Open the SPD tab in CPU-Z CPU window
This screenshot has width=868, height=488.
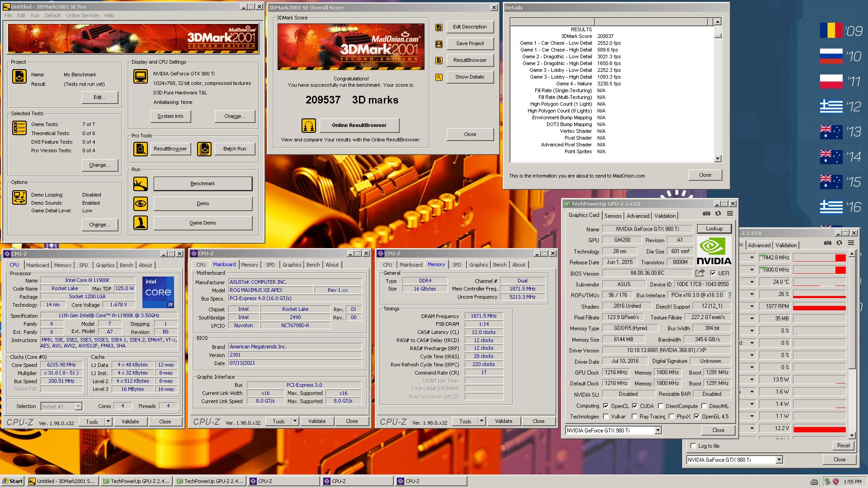coord(84,265)
